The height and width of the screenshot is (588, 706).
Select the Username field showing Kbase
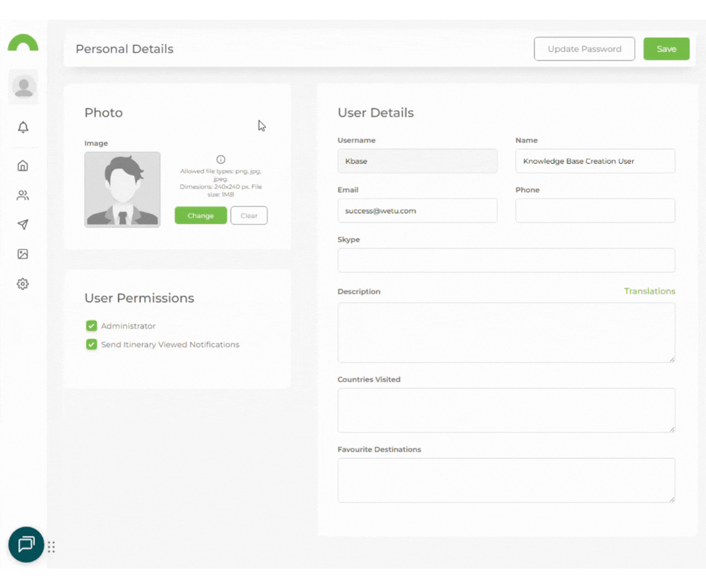coord(418,161)
